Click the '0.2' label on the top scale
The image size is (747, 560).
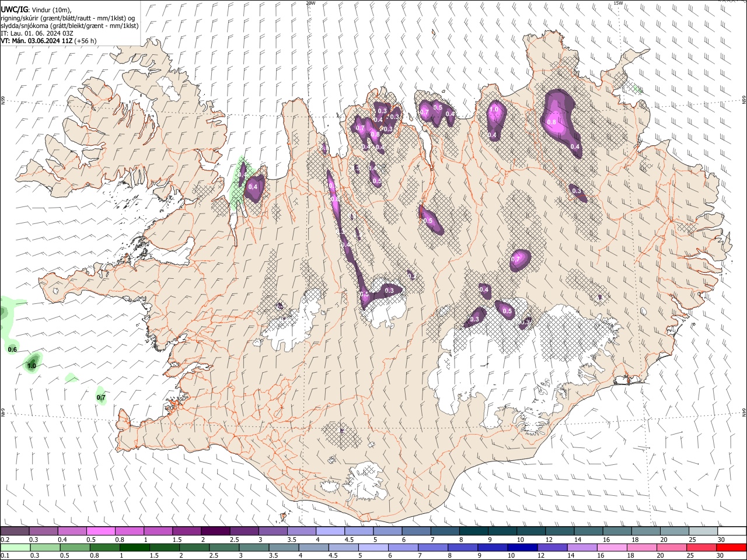(x=4, y=540)
